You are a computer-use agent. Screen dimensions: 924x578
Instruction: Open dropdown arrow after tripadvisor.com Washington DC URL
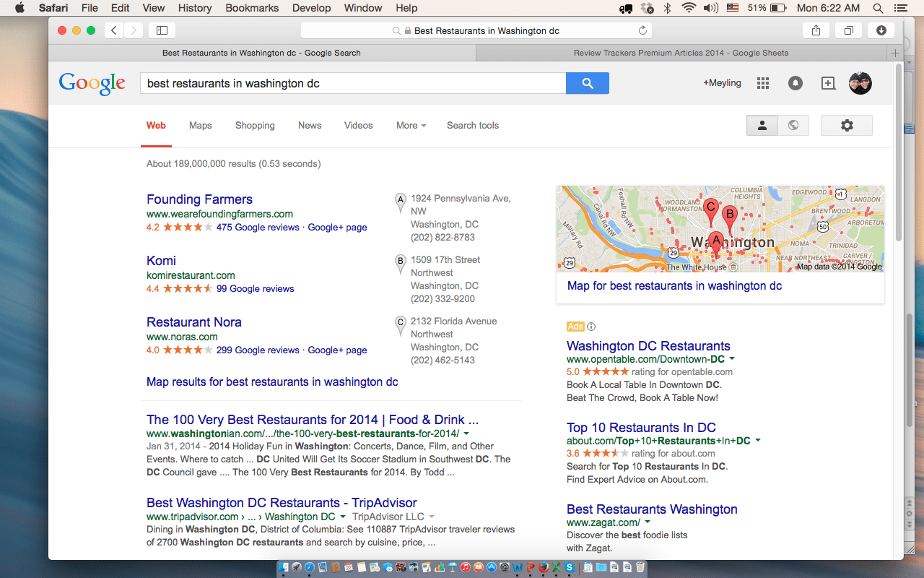pos(343,517)
